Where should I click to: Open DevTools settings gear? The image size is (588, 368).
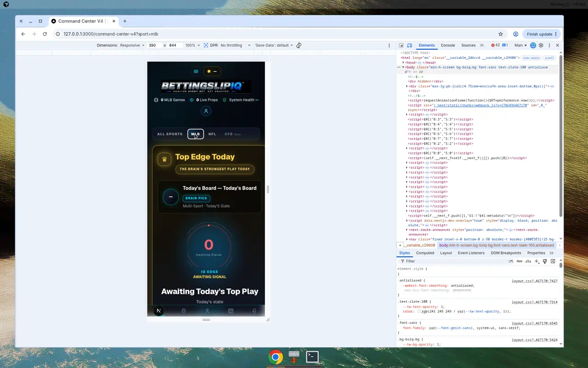(541, 46)
